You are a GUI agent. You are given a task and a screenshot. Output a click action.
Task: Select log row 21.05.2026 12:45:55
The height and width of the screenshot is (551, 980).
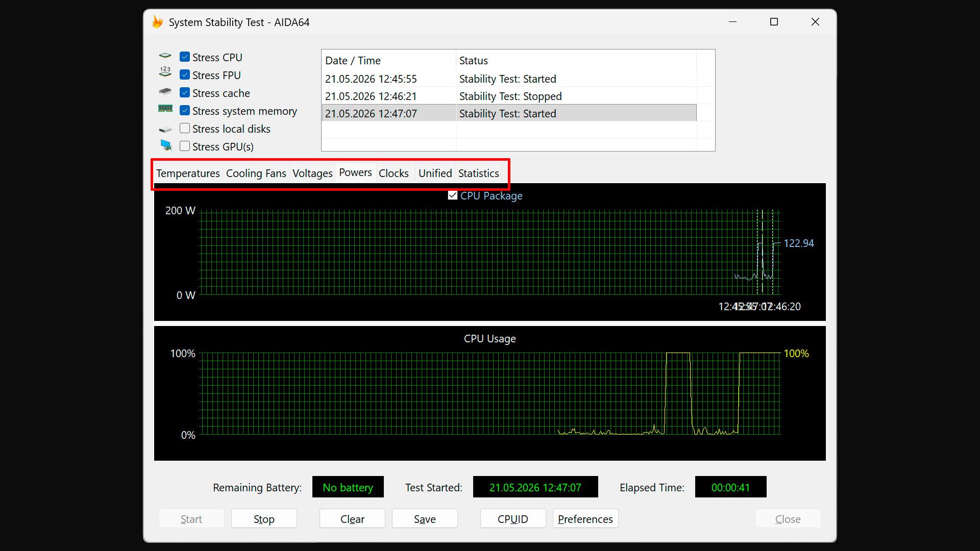point(509,79)
